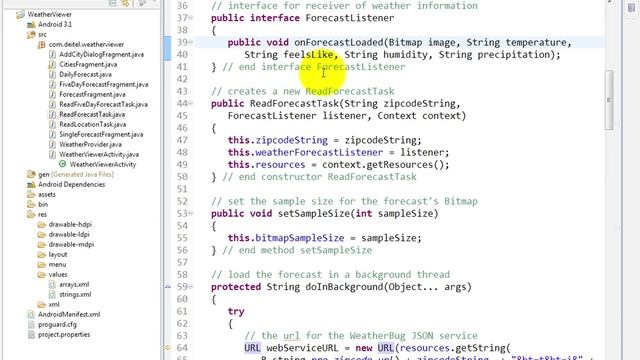
Task: Click the green WeatherViewerActivity class icon
Action: pos(62,164)
